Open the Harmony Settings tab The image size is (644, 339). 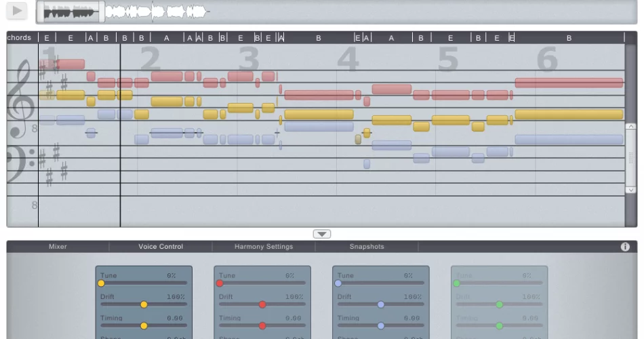pos(264,247)
